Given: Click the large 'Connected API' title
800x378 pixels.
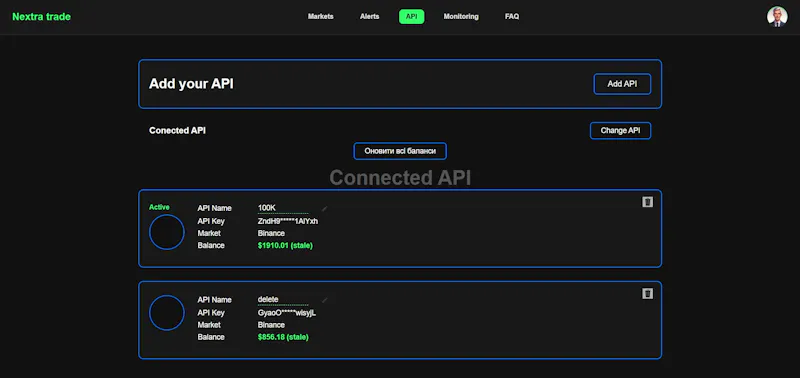Looking at the screenshot, I should 400,178.
